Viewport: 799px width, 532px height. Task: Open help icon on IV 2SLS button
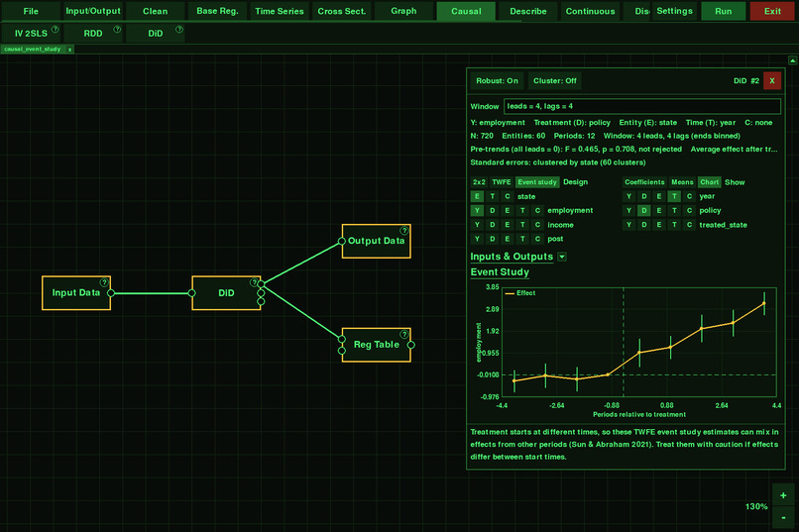(x=56, y=30)
